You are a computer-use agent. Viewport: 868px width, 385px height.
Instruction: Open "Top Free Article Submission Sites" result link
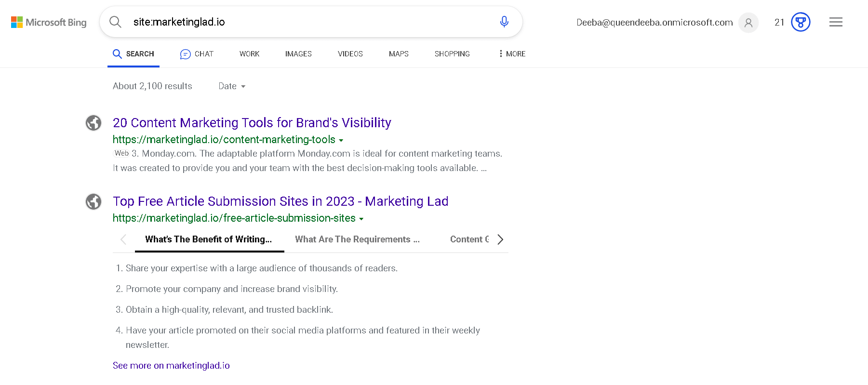(280, 201)
